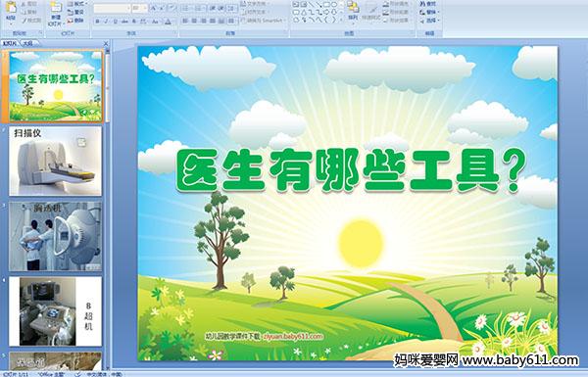Switch to the Outline tab in the left pane
Image resolution: width=588 pixels, height=377 pixels.
(x=27, y=43)
